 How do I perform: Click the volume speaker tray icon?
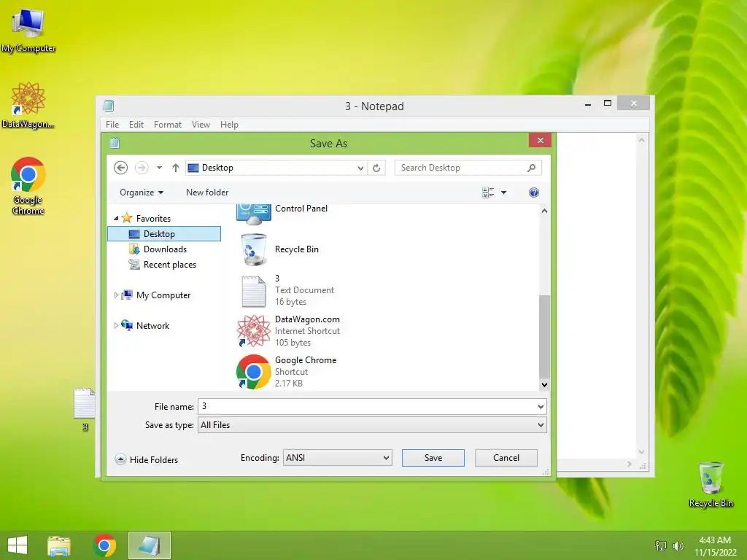tap(678, 545)
